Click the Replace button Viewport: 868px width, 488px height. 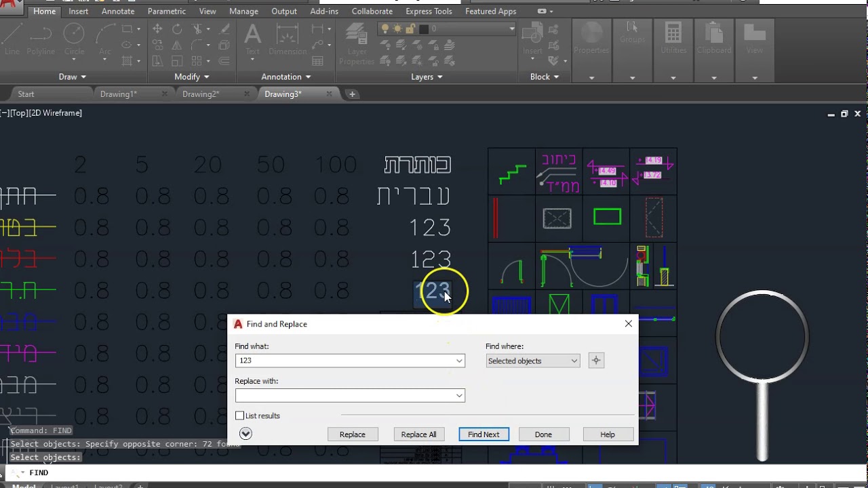tap(353, 434)
